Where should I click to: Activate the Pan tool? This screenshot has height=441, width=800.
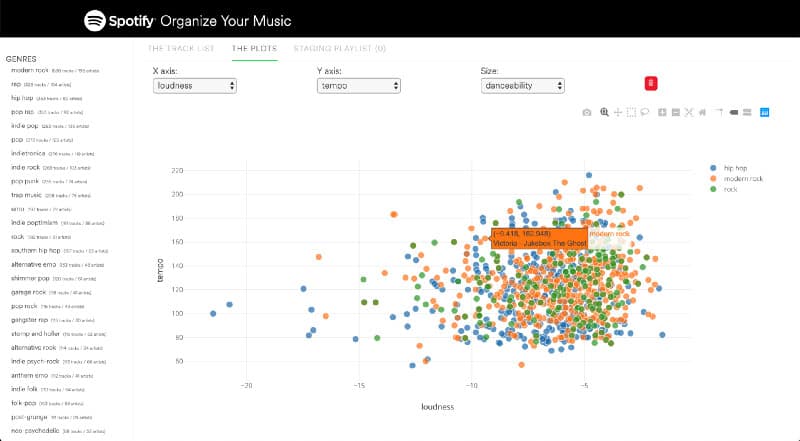tap(618, 111)
